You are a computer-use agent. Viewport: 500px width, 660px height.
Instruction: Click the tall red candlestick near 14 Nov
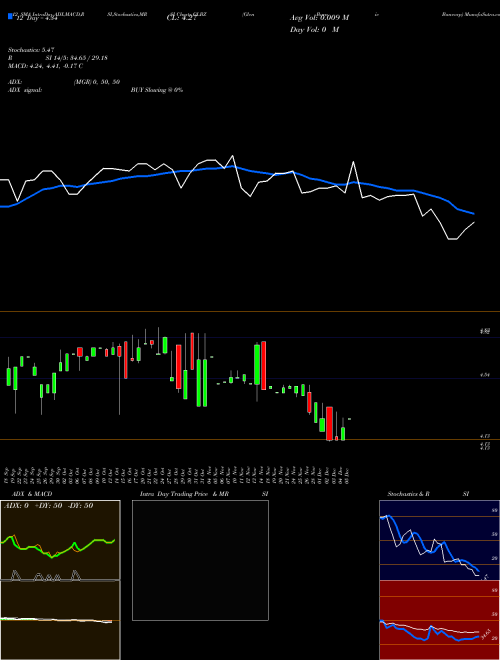click(x=263, y=365)
